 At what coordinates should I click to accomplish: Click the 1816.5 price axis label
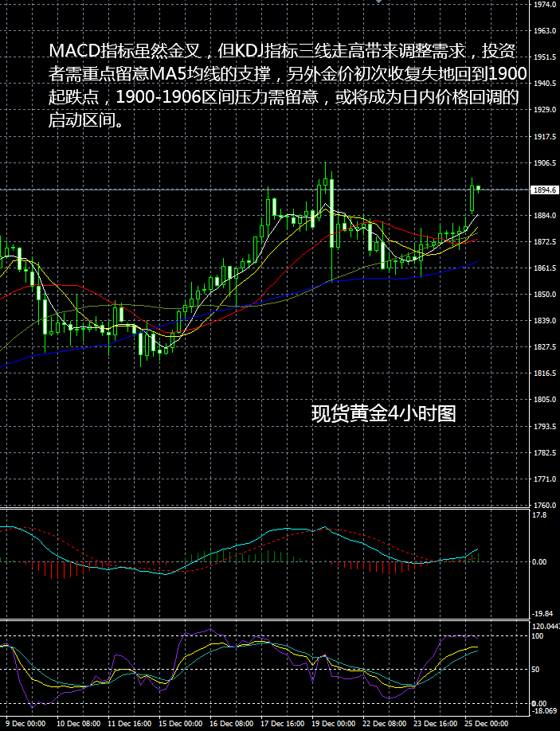(x=544, y=373)
